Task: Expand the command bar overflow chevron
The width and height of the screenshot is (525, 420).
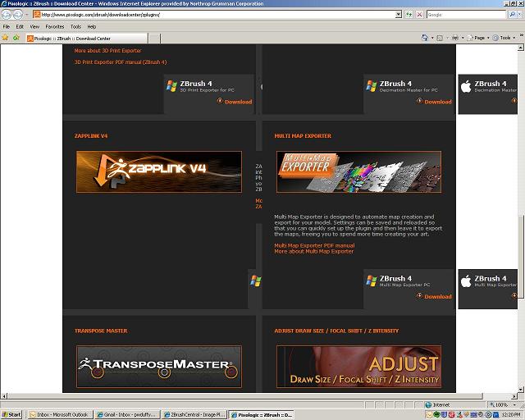Action: click(522, 35)
